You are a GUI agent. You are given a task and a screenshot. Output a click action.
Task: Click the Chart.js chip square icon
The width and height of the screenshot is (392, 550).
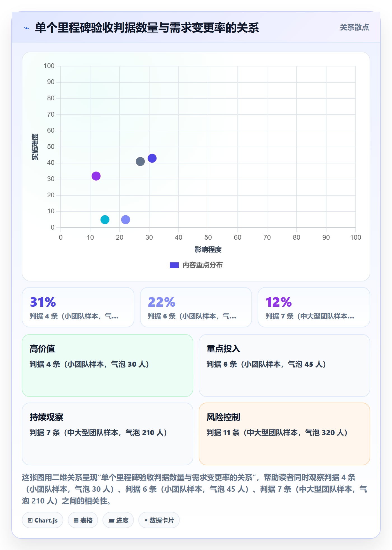30,521
